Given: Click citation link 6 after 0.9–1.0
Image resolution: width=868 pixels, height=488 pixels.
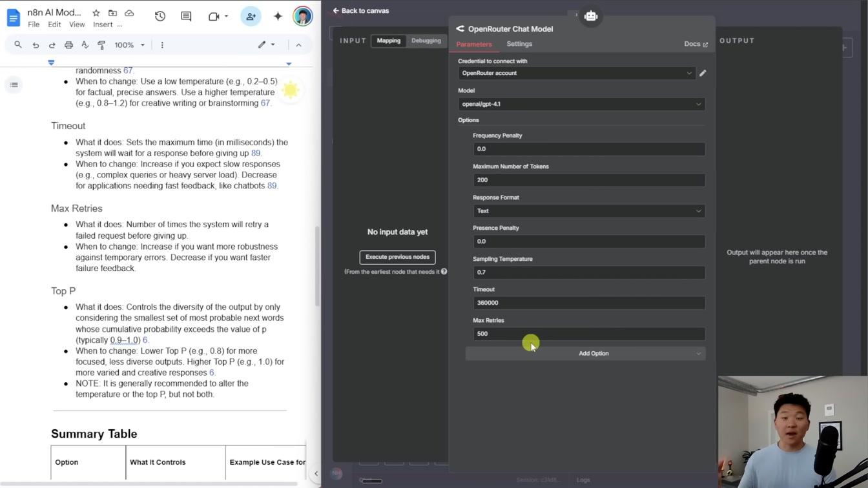Looking at the screenshot, I should (x=145, y=340).
